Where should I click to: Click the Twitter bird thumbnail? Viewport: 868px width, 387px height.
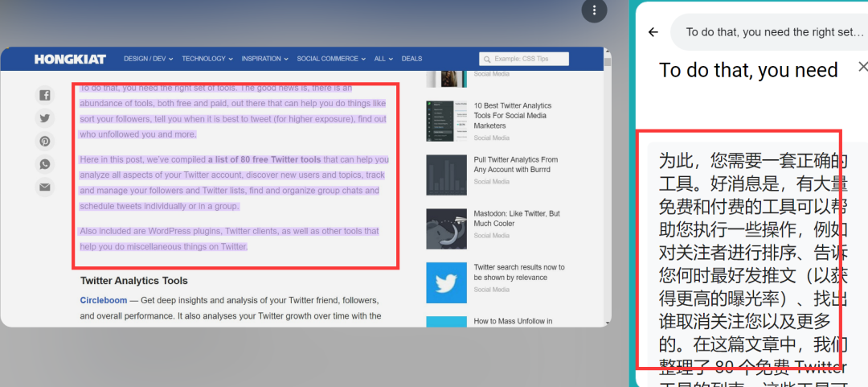(x=446, y=282)
